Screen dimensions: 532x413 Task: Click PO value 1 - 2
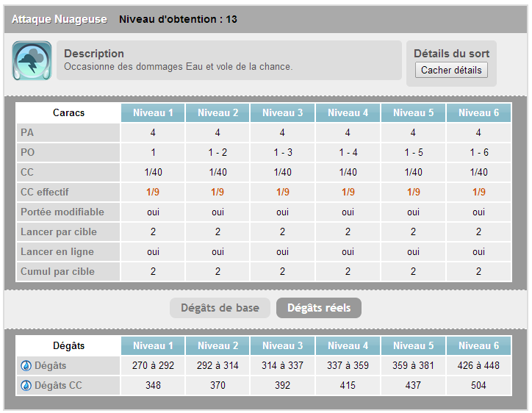click(x=218, y=152)
